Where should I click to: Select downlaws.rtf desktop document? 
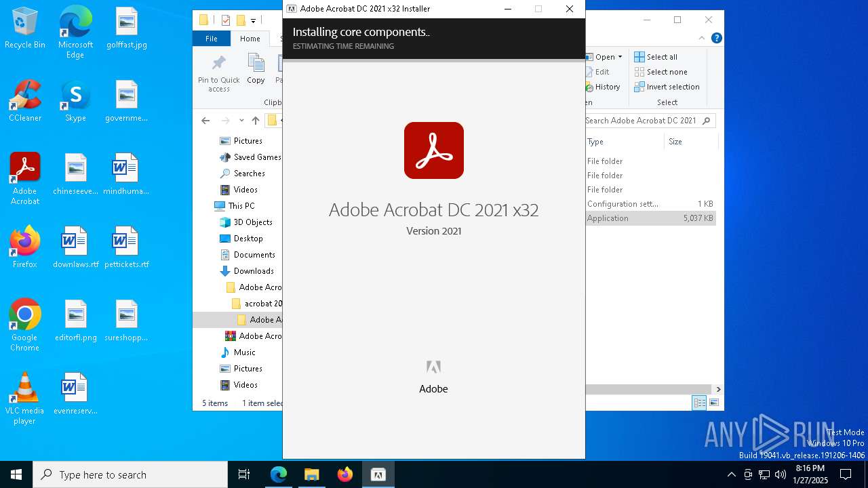(76, 247)
